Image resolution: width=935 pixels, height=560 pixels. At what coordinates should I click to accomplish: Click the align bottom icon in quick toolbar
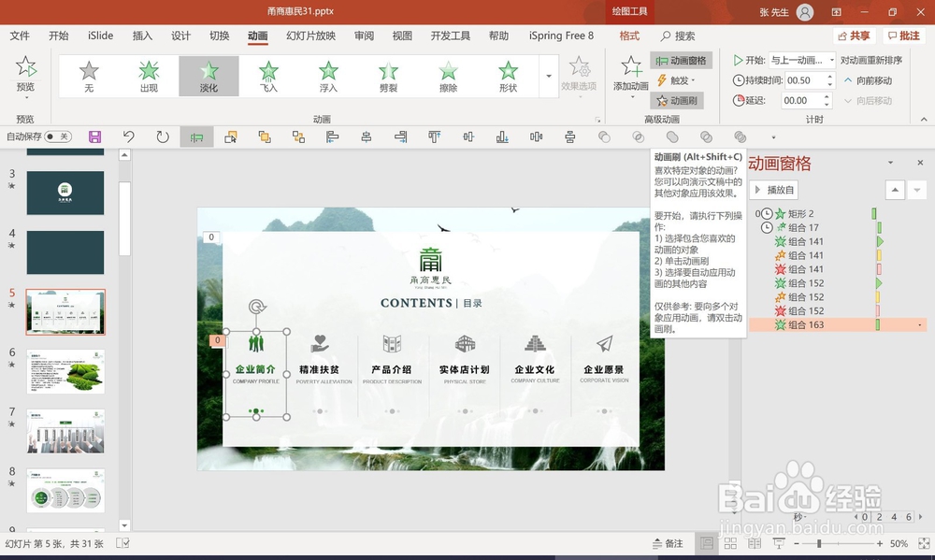pyautogui.click(x=502, y=137)
